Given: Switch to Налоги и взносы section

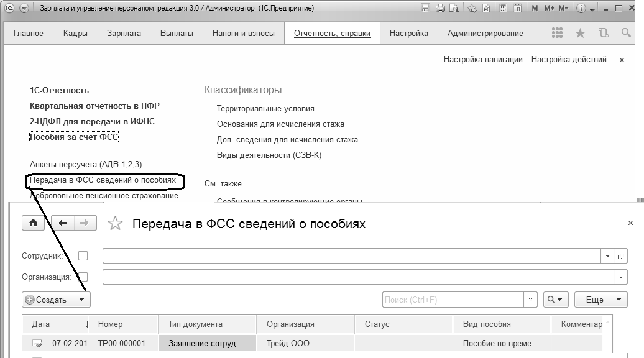Looking at the screenshot, I should (244, 34).
